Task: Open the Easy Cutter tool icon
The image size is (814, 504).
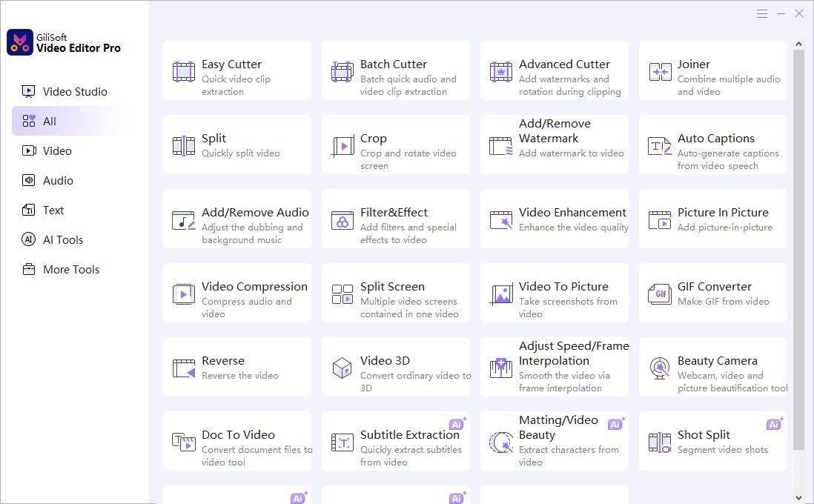Action: pos(183,72)
